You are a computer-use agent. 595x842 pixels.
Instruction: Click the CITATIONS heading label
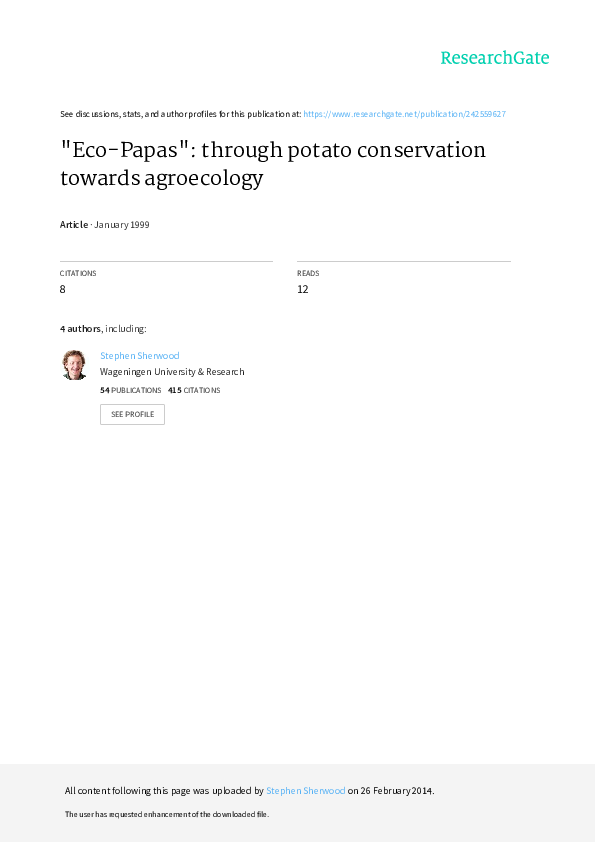point(78,273)
